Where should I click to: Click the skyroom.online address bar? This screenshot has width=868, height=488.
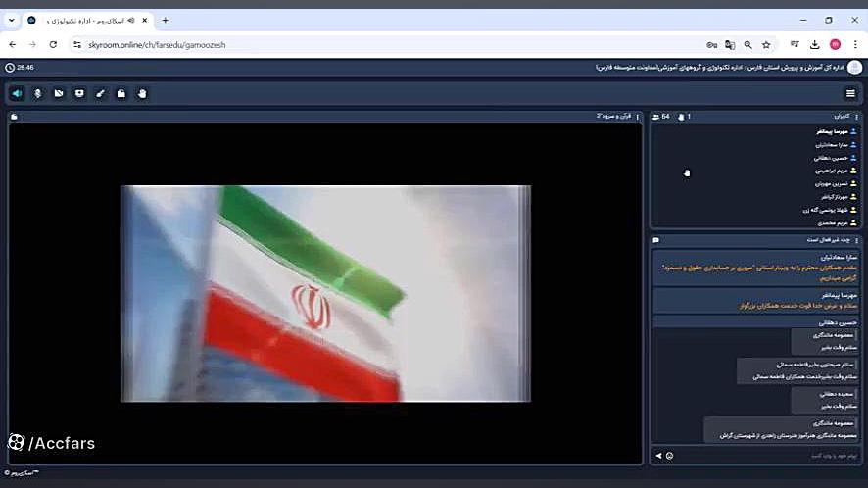pos(388,45)
